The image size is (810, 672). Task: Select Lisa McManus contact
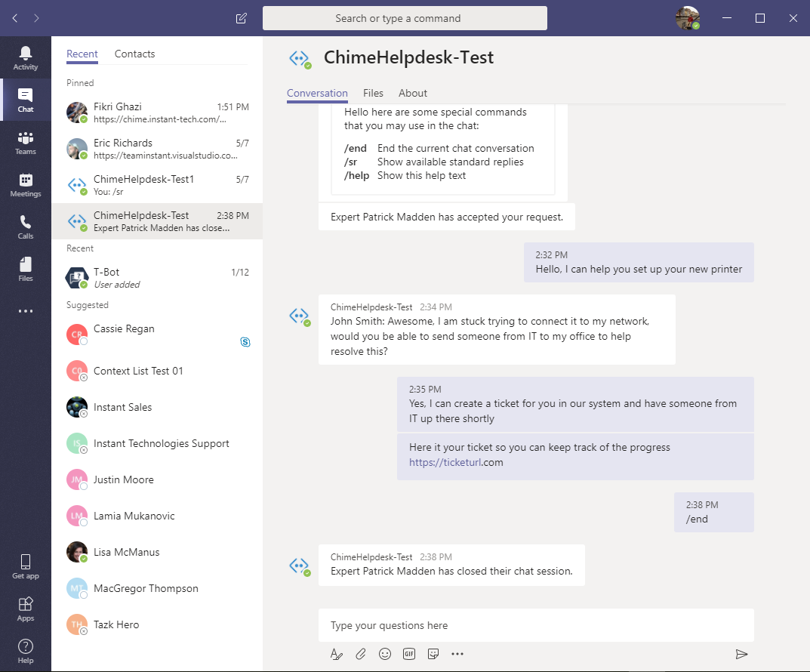tap(157, 552)
